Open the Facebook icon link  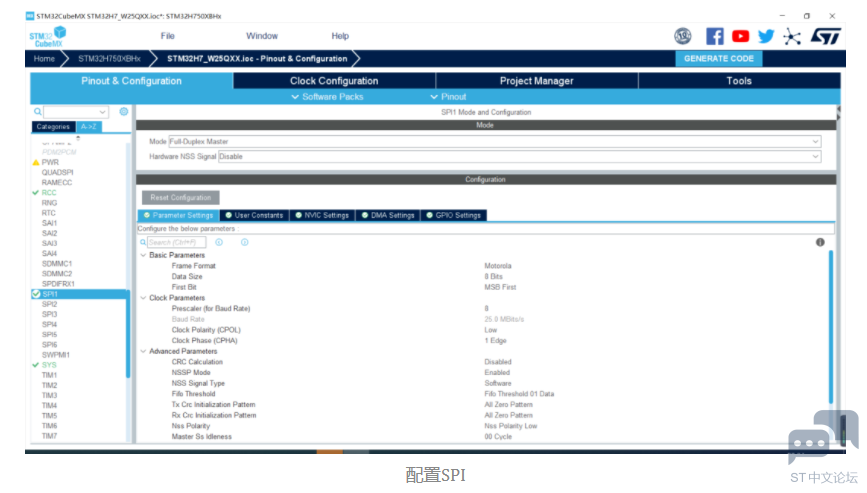tap(714, 36)
